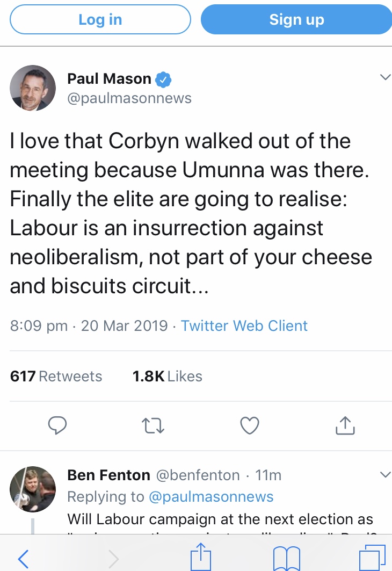
Task: Open Safari bookmarks book icon
Action: (x=286, y=559)
